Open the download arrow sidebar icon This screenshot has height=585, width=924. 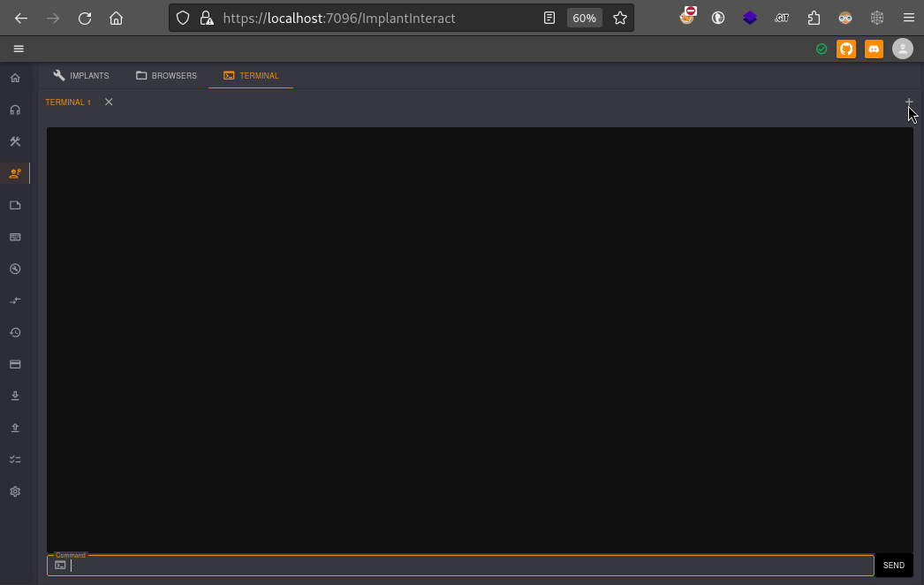(15, 396)
